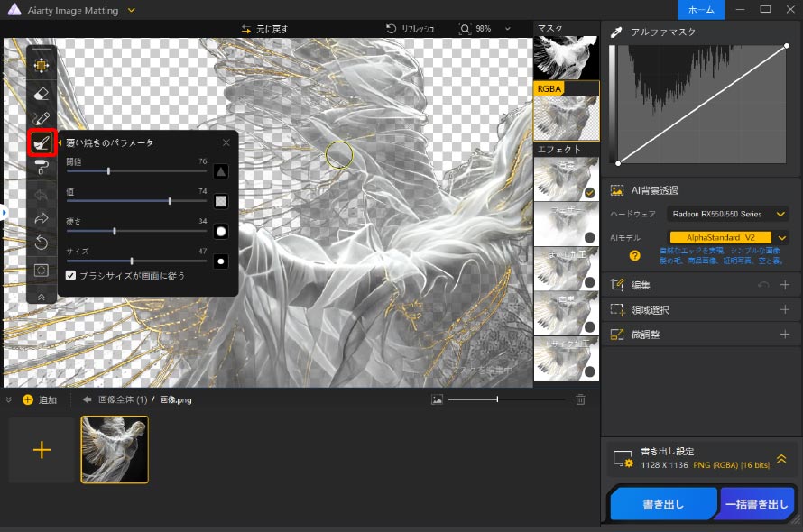Toggle ブラシサイズが画面に従う checkbox

[71, 276]
